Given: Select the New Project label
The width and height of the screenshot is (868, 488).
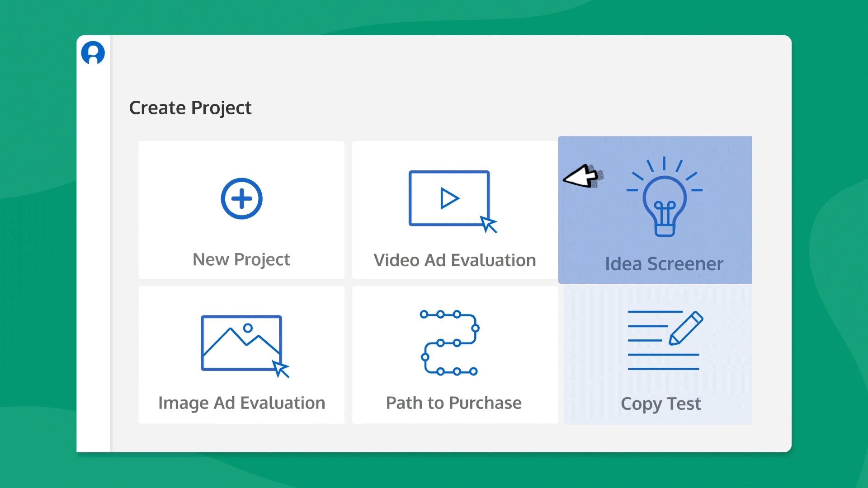Looking at the screenshot, I should pos(241,259).
